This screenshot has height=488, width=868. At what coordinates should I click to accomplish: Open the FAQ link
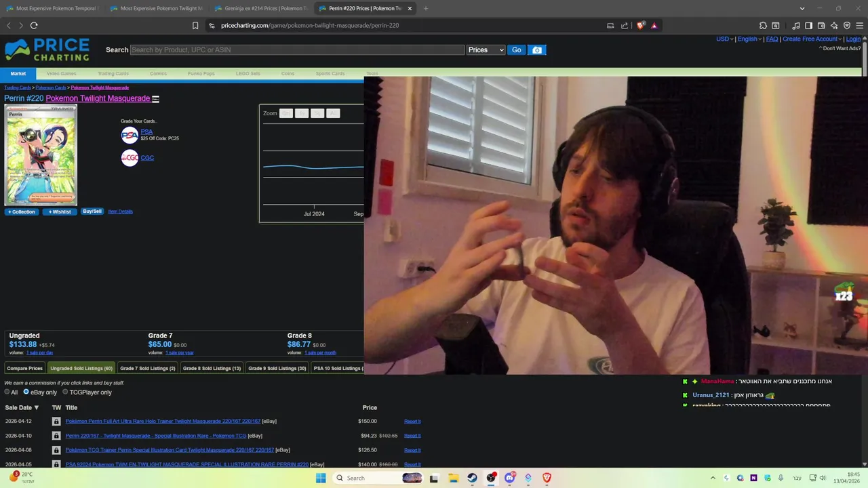pos(772,39)
